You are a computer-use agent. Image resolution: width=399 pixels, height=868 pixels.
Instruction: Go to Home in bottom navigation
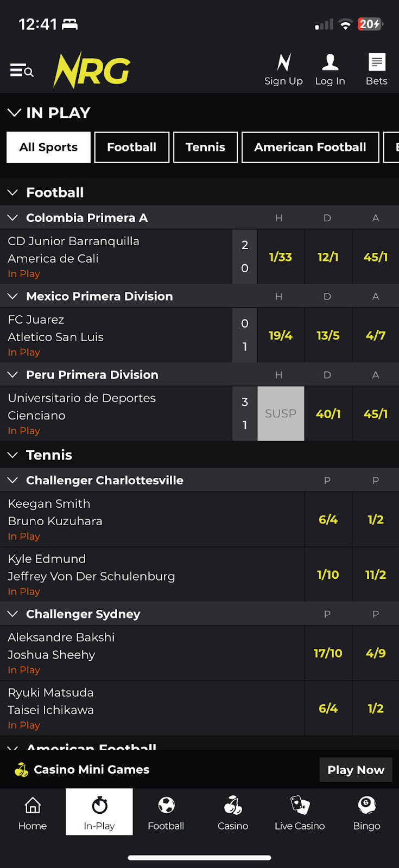pos(33,813)
